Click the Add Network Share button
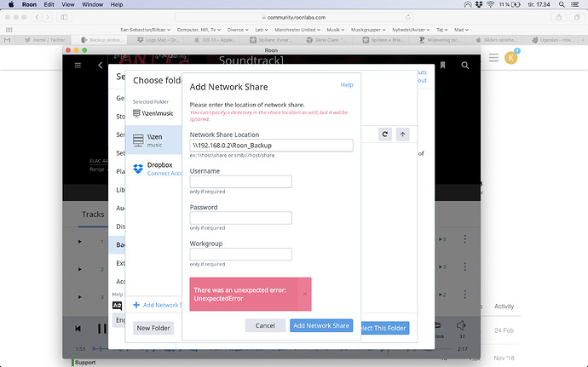 321,325
